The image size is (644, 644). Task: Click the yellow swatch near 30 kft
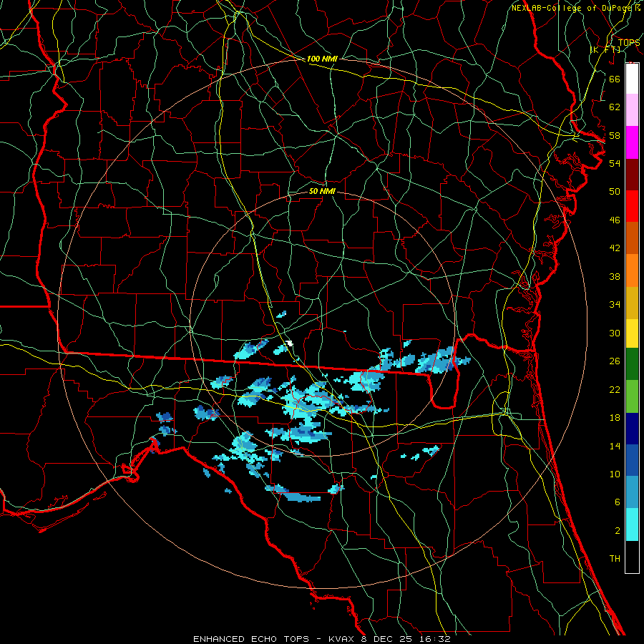coord(632,333)
